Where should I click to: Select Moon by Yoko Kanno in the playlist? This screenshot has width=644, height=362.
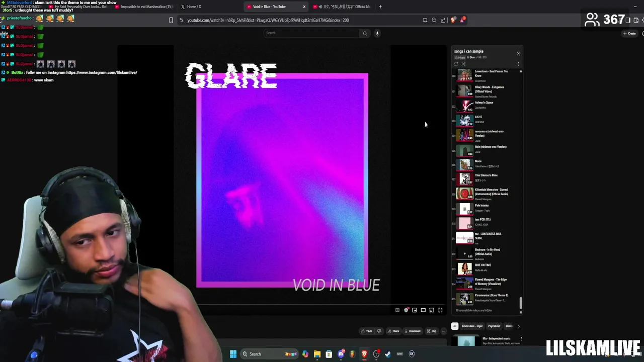click(486, 164)
